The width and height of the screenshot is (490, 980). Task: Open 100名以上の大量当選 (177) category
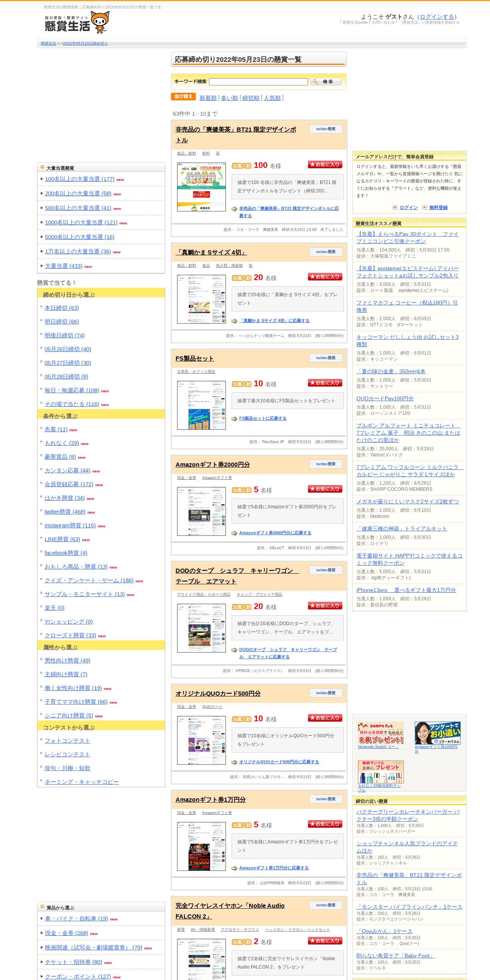[x=79, y=179]
